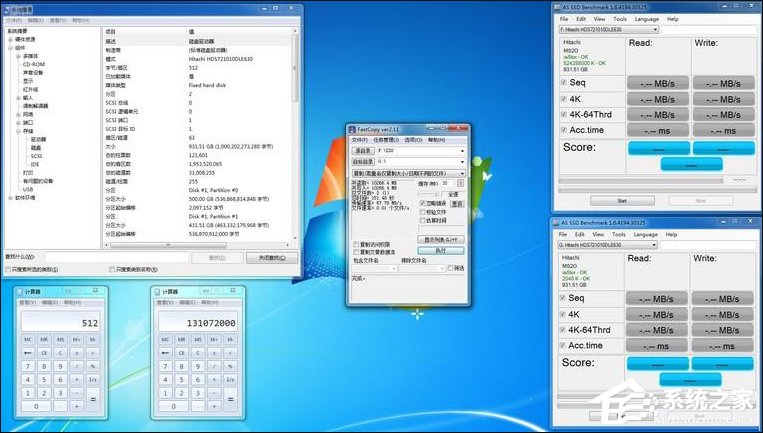Click the FastCopy title bar icon

(x=351, y=129)
